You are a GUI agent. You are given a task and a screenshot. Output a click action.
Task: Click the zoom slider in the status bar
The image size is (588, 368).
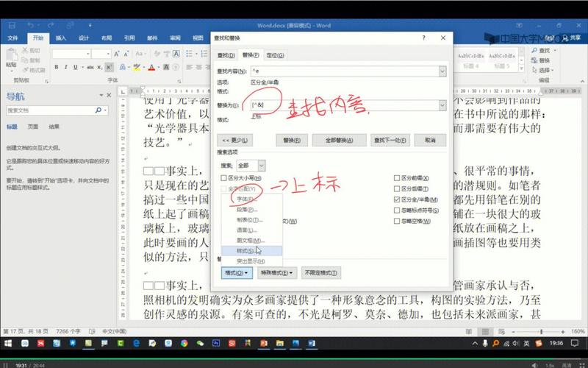click(x=539, y=332)
